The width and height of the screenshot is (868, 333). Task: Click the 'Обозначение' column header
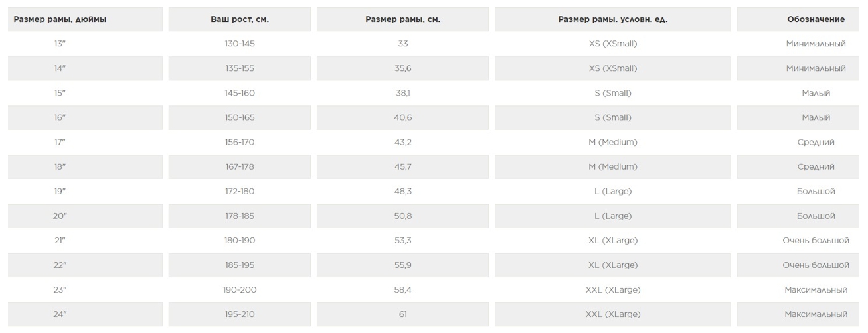[x=816, y=19]
